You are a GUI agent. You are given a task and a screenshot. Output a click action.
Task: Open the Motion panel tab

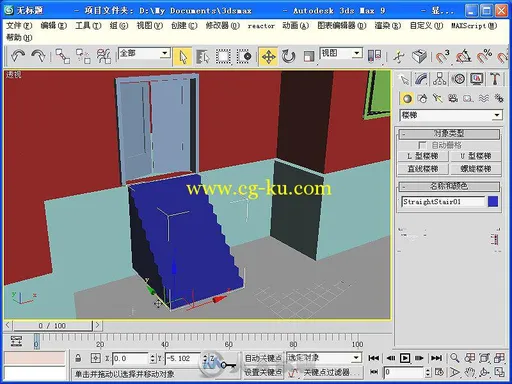click(x=459, y=79)
